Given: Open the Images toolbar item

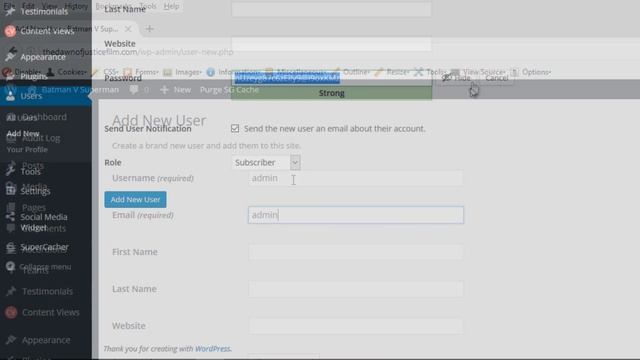Looking at the screenshot, I should coord(182,72).
